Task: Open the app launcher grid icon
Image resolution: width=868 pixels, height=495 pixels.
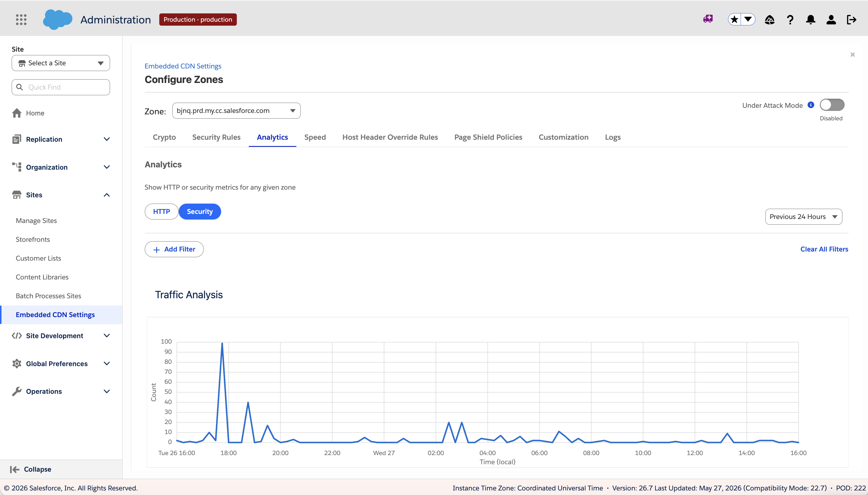Action: point(21,19)
